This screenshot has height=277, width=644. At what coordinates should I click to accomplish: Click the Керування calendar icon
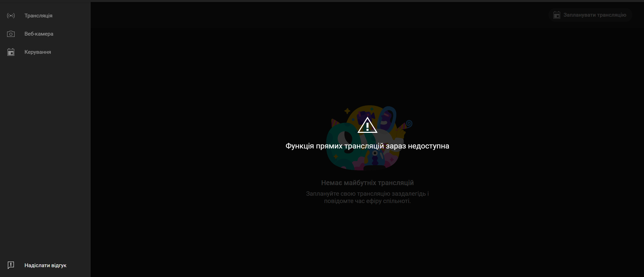(11, 52)
